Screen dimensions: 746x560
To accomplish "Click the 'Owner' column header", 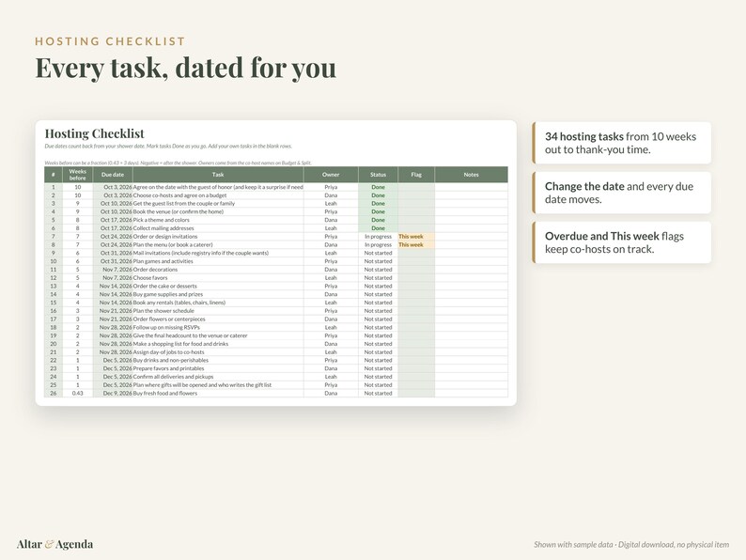I will [x=331, y=175].
